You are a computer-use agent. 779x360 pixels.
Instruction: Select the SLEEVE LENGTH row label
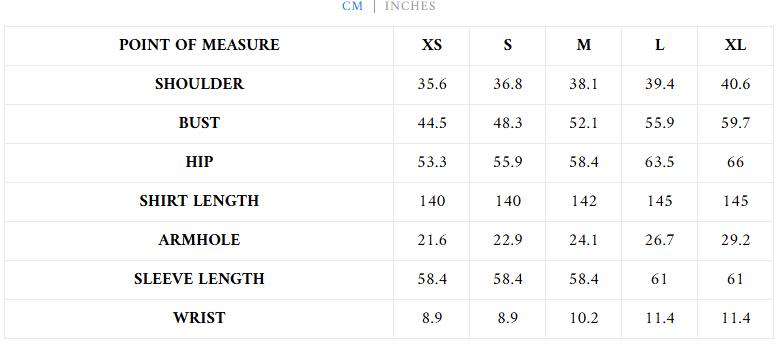199,279
